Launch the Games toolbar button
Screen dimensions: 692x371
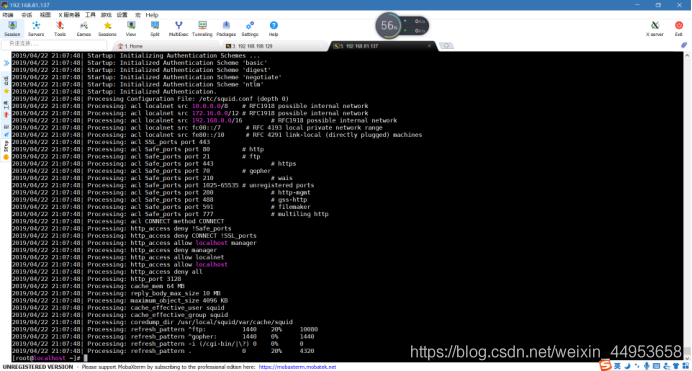click(x=83, y=29)
